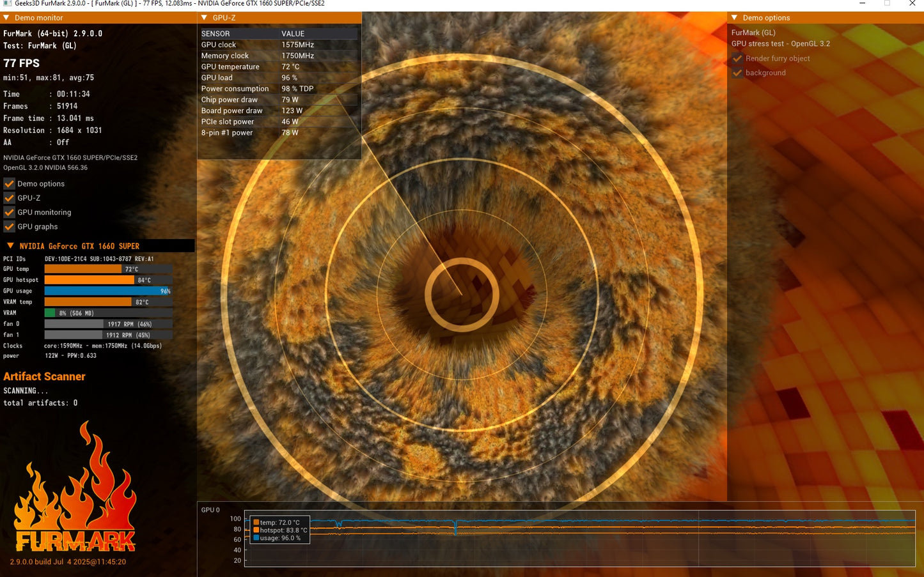Click the SCANNING... status text

point(26,391)
